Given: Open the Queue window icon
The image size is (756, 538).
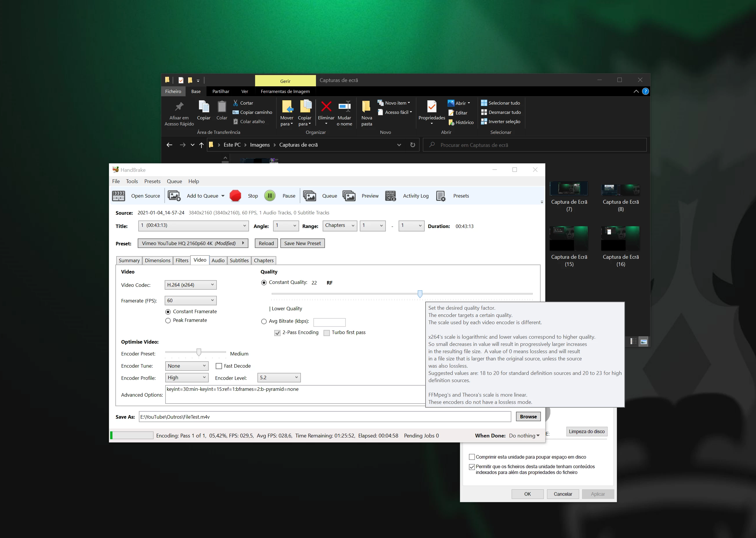Looking at the screenshot, I should tap(309, 196).
